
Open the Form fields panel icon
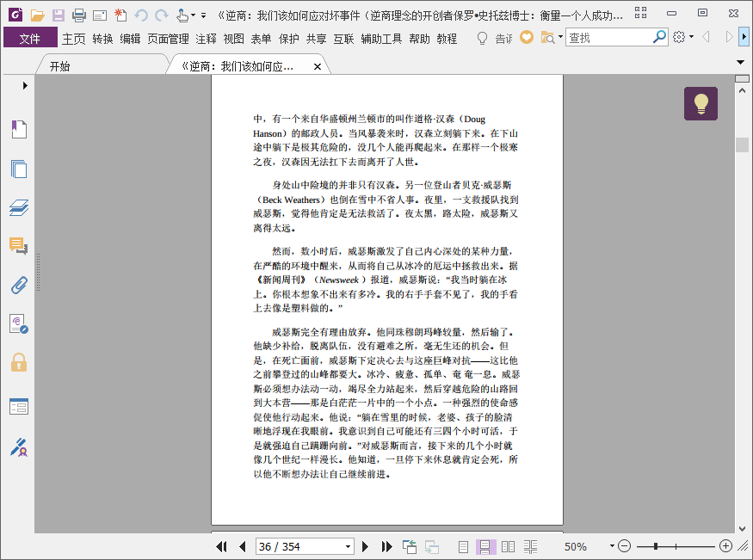[x=19, y=406]
